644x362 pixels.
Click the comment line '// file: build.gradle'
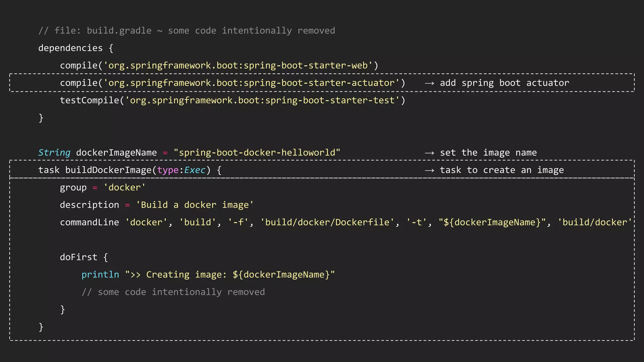(186, 30)
